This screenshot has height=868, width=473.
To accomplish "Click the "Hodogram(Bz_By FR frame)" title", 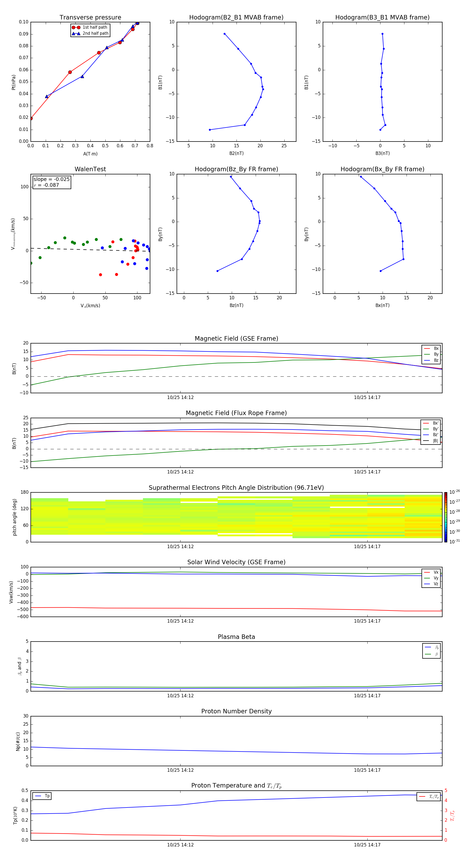I will click(236, 169).
